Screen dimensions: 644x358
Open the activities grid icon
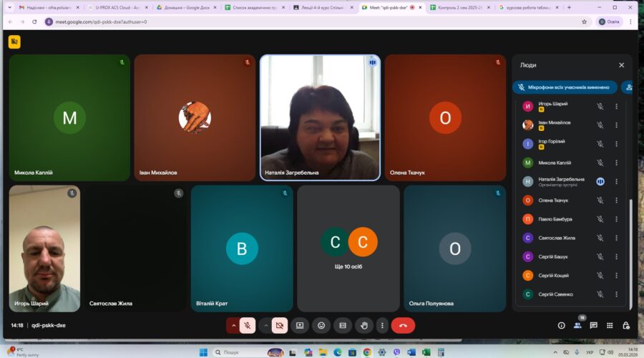coord(610,325)
